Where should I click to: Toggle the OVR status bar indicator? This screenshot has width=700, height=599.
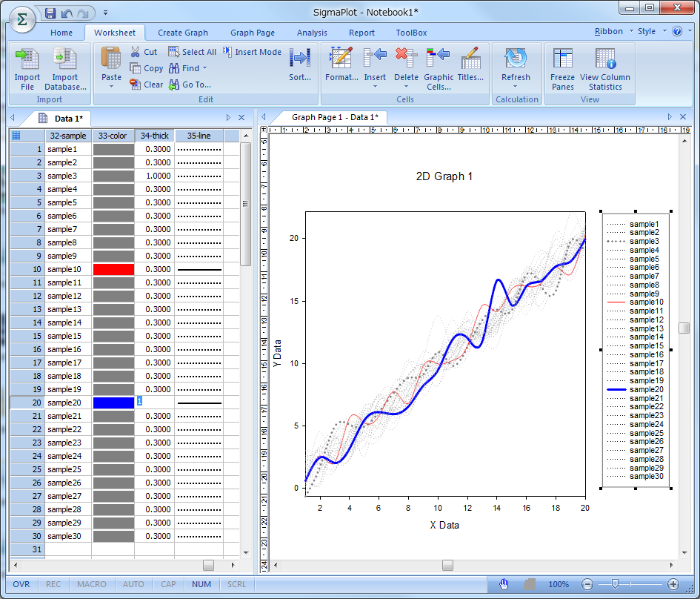pos(21,584)
